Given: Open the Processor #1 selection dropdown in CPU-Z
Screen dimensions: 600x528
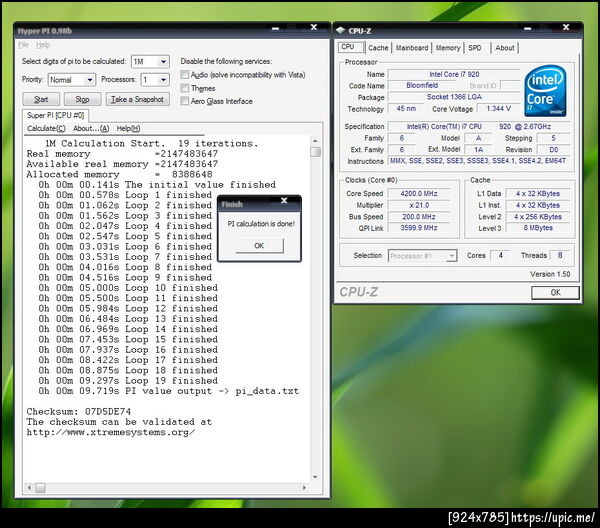Looking at the screenshot, I should [x=422, y=256].
